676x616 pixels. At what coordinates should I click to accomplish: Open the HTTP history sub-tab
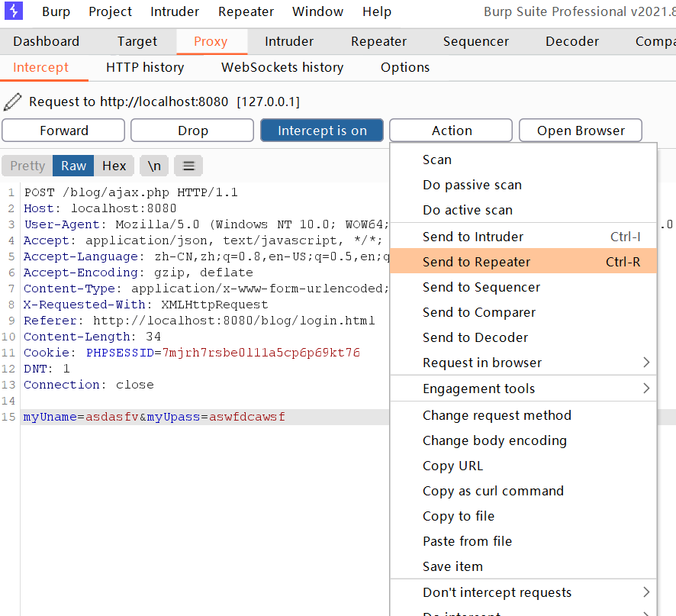tap(145, 68)
